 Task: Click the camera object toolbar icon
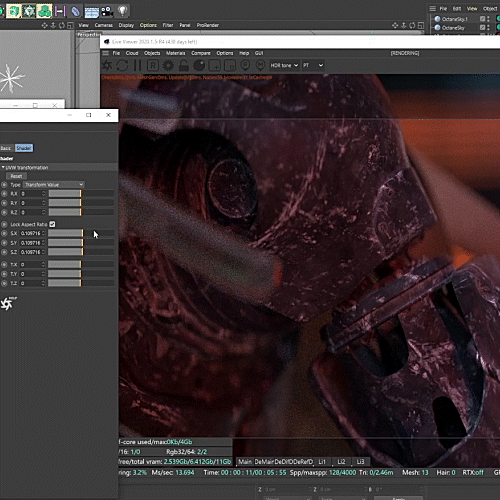pos(107,11)
